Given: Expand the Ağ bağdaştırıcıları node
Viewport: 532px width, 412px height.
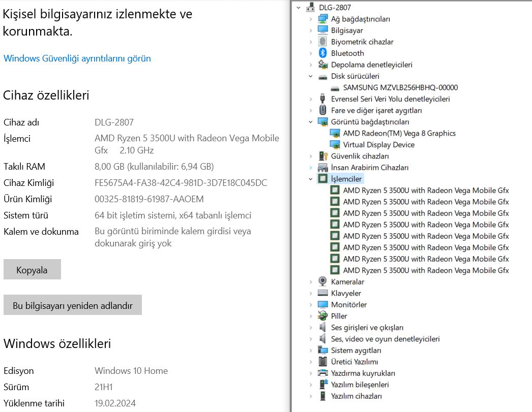Looking at the screenshot, I should pos(311,19).
